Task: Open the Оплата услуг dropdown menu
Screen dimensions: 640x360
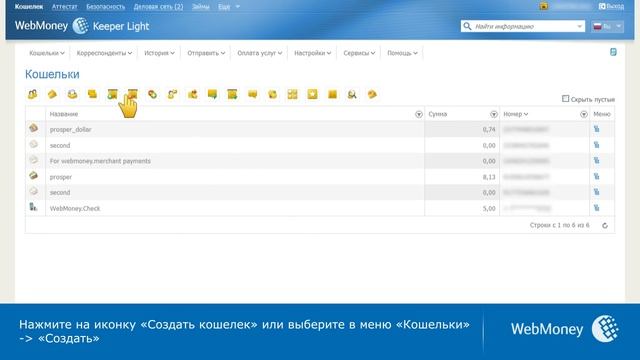Action: pos(260,53)
